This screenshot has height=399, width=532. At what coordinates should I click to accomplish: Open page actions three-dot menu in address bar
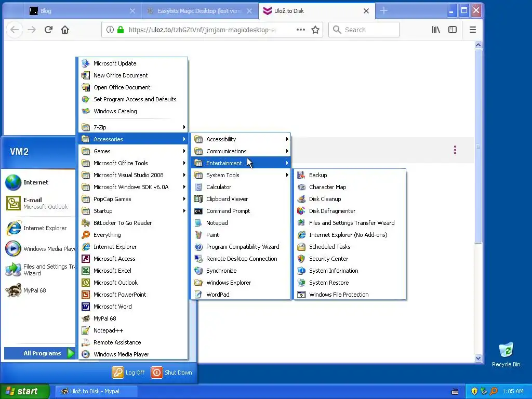(301, 30)
